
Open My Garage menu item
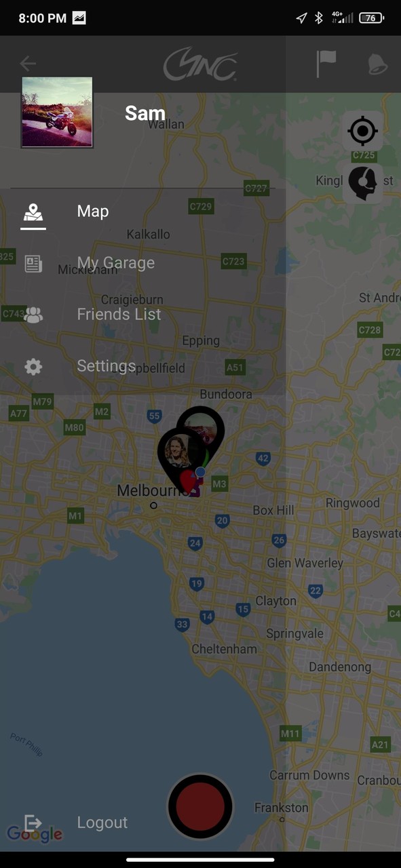tap(115, 263)
